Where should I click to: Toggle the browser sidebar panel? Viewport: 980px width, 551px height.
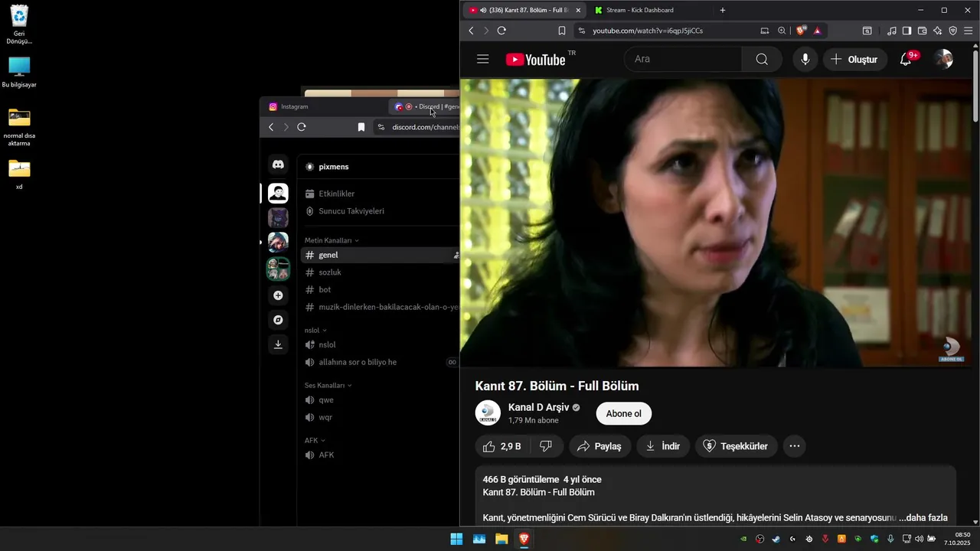pyautogui.click(x=906, y=31)
